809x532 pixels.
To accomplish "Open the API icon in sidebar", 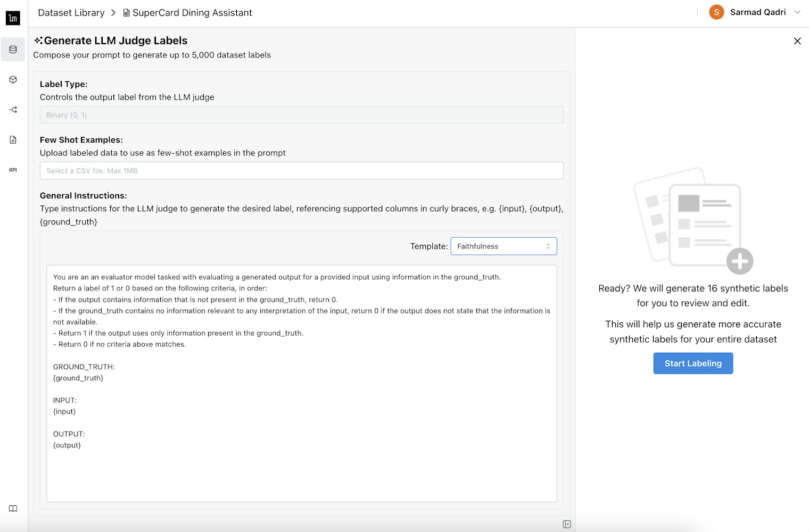I will 13,170.
